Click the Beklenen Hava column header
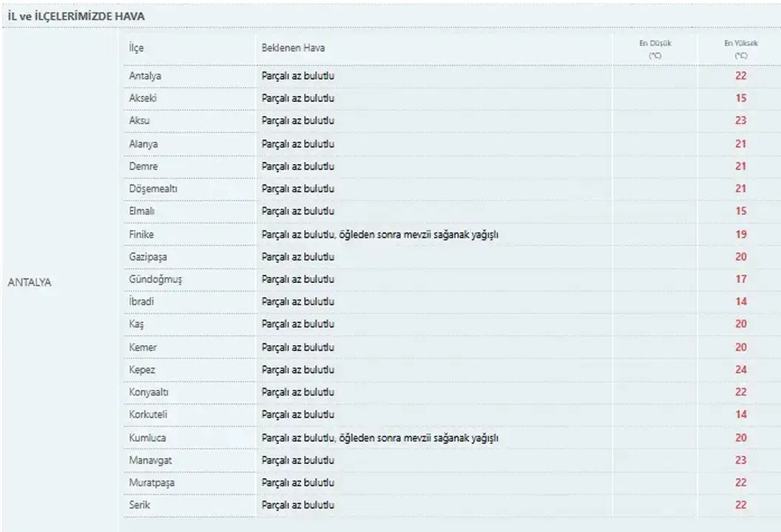 [293, 48]
